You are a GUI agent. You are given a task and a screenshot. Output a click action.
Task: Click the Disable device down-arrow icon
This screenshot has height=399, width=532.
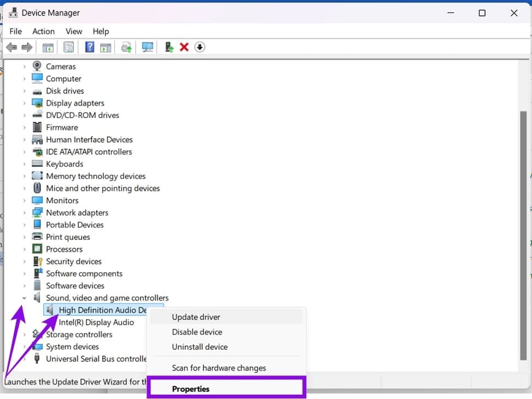[200, 47]
